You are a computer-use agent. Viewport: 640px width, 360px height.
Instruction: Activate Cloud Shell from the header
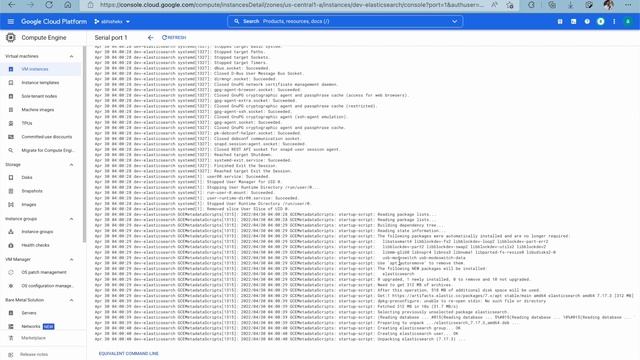[573, 21]
